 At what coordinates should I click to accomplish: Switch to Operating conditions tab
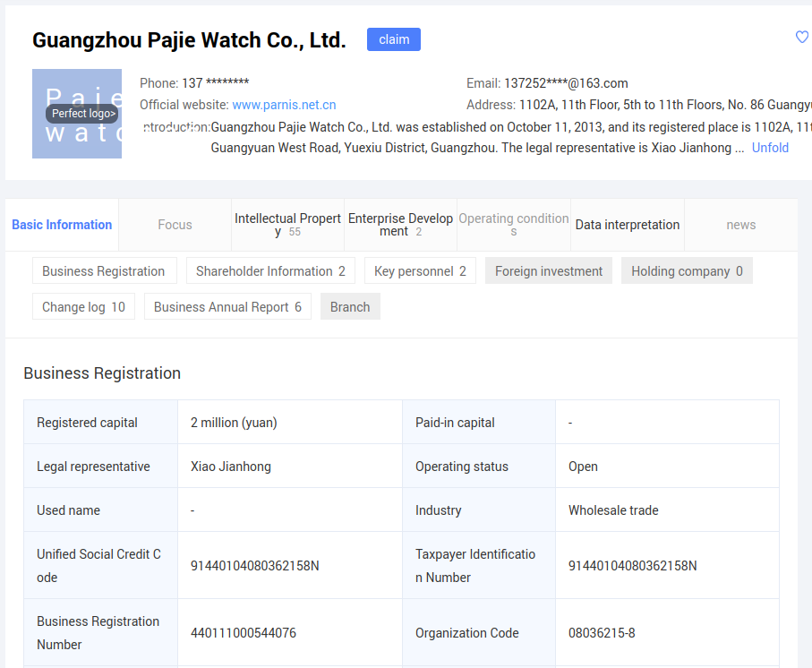point(514,225)
